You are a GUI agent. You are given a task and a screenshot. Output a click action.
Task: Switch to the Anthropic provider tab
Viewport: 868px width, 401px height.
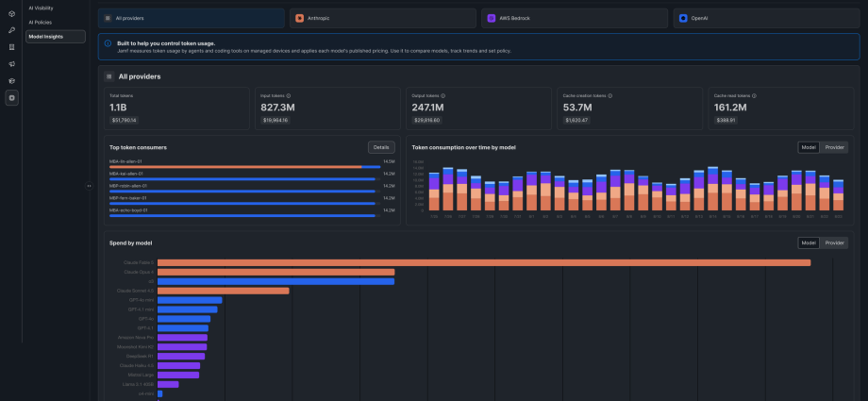pos(382,18)
